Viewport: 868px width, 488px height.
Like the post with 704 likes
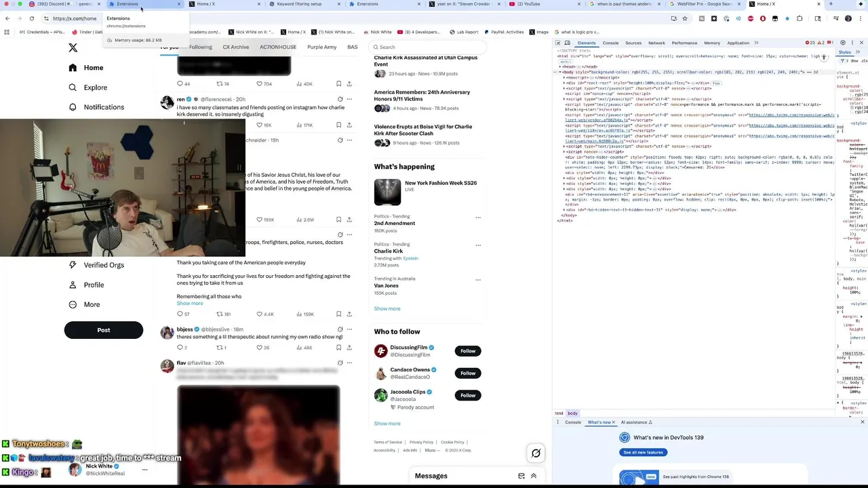click(264, 84)
